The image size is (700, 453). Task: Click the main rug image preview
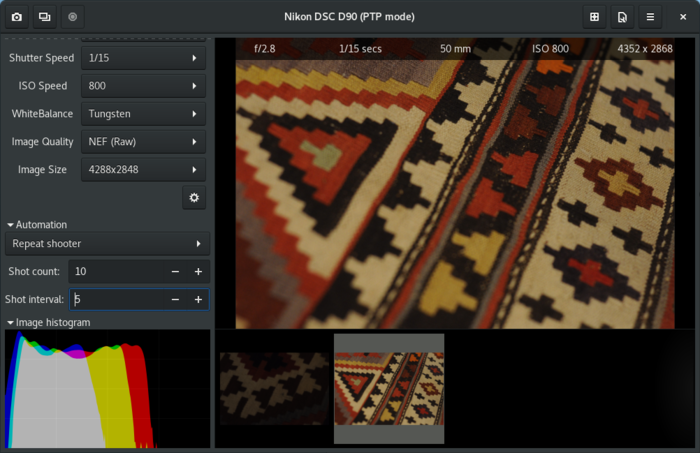pyautogui.click(x=455, y=183)
